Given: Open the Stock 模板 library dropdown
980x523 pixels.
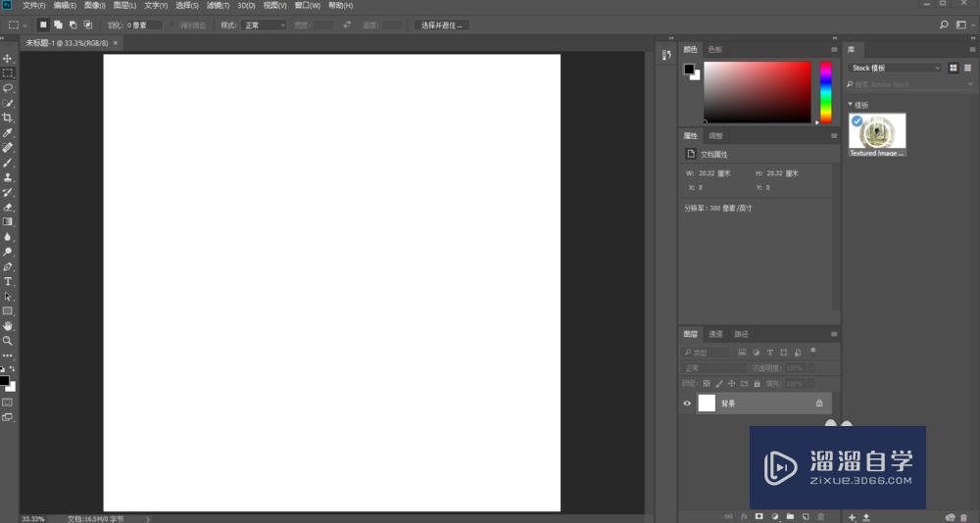Looking at the screenshot, I should click(x=895, y=68).
